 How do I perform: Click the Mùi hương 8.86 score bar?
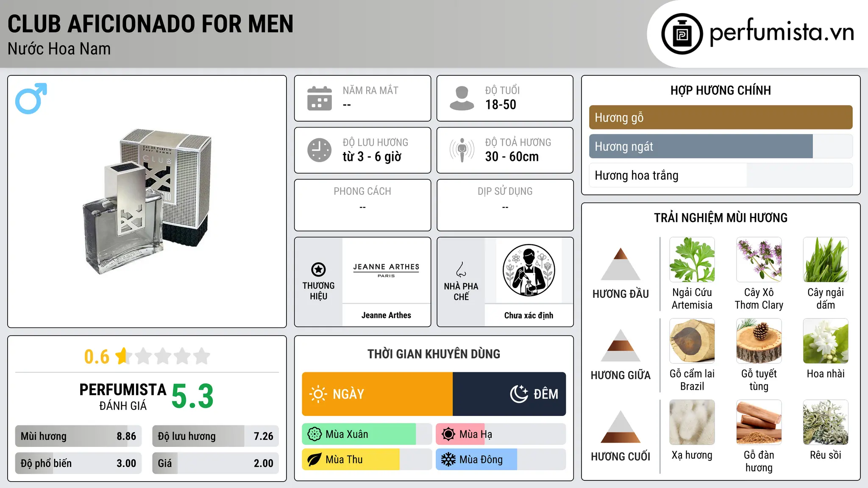(78, 436)
